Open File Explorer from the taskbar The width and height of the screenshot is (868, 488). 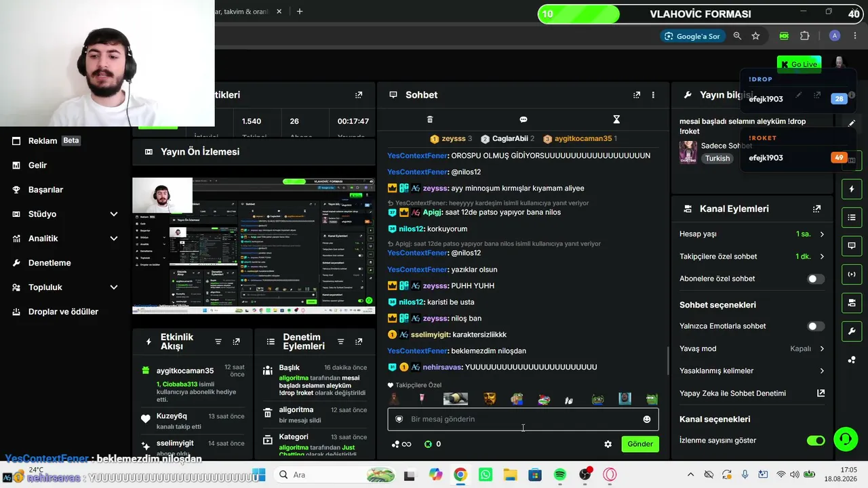click(510, 474)
